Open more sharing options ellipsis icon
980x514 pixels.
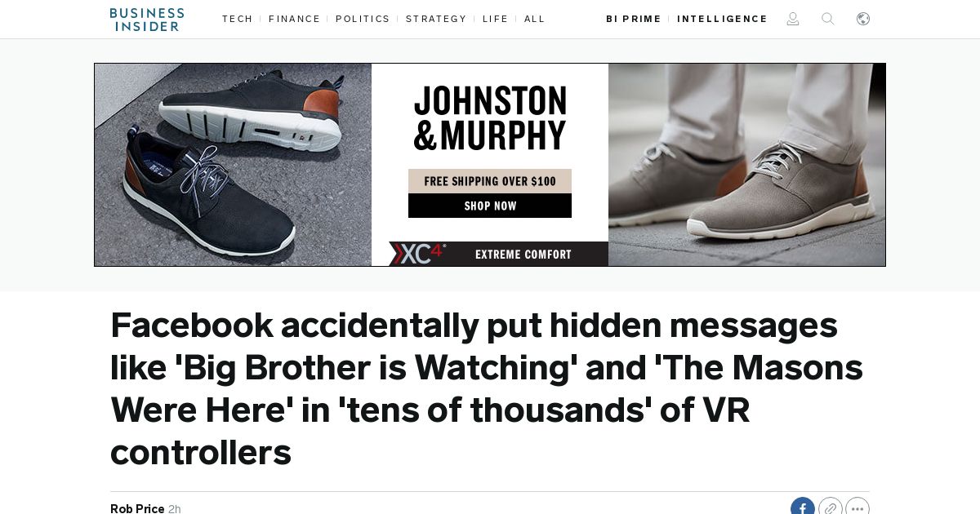click(857, 507)
